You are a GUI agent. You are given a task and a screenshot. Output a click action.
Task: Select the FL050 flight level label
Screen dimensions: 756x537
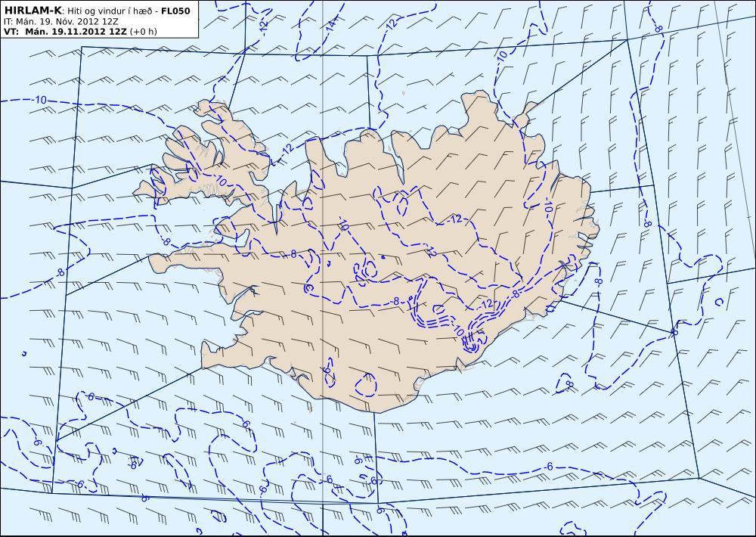(x=175, y=11)
